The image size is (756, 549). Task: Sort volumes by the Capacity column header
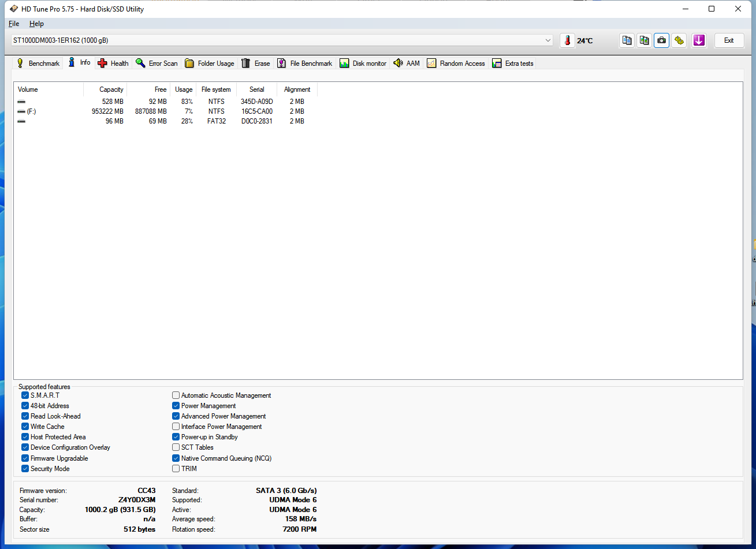111,89
